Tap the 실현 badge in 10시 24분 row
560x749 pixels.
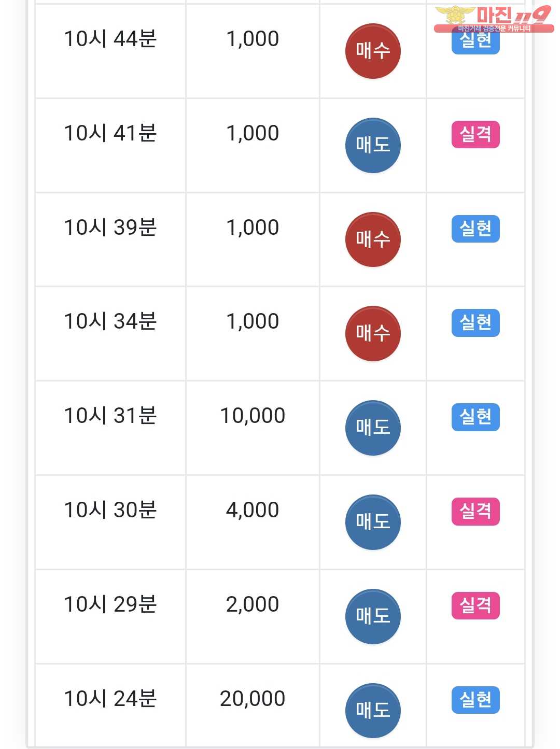(x=475, y=700)
